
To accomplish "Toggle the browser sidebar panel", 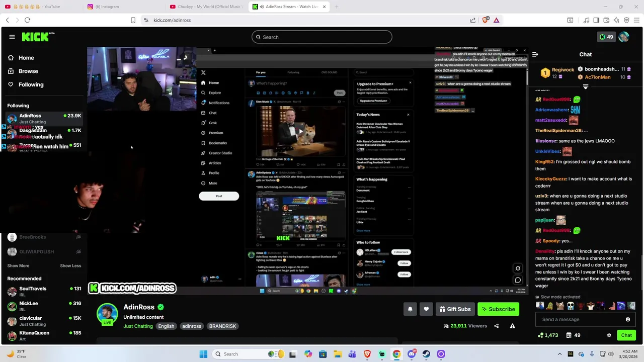I will [x=596, y=20].
